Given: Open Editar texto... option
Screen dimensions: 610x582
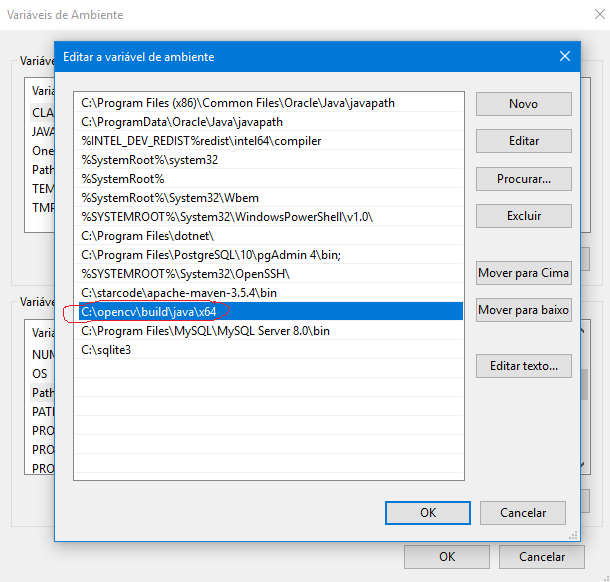Looking at the screenshot, I should tap(523, 366).
